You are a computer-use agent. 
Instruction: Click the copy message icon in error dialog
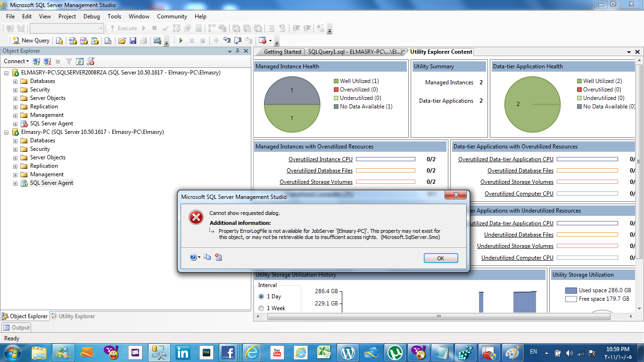(207, 257)
